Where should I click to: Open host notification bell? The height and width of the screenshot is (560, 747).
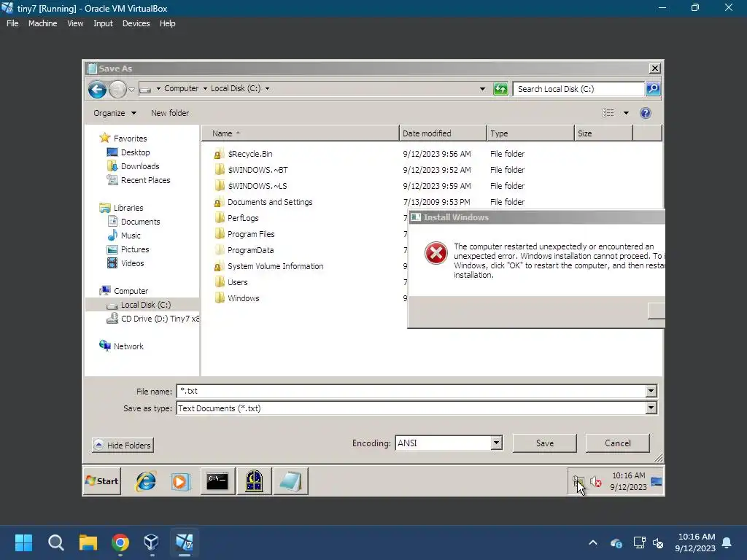pyautogui.click(x=727, y=542)
